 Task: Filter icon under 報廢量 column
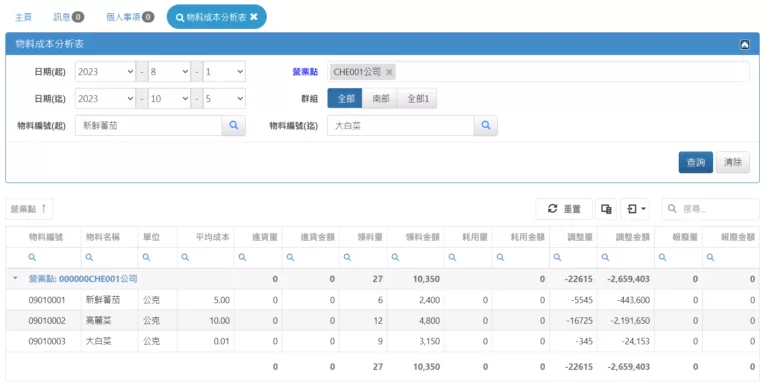(x=662, y=257)
